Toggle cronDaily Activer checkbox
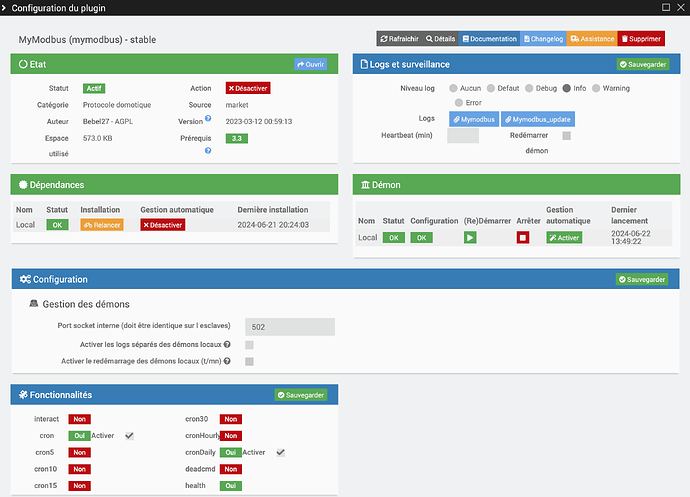690x497 pixels. [280, 453]
